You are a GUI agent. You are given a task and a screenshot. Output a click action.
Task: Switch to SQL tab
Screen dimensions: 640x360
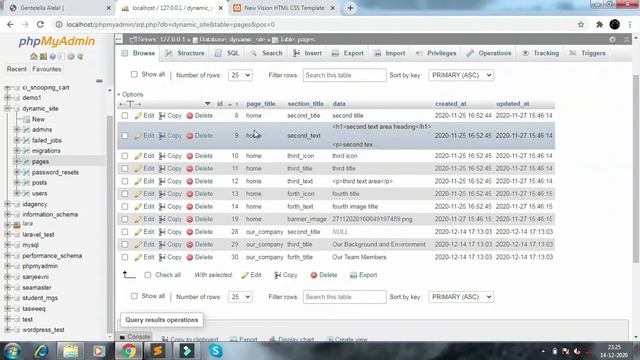pos(228,53)
